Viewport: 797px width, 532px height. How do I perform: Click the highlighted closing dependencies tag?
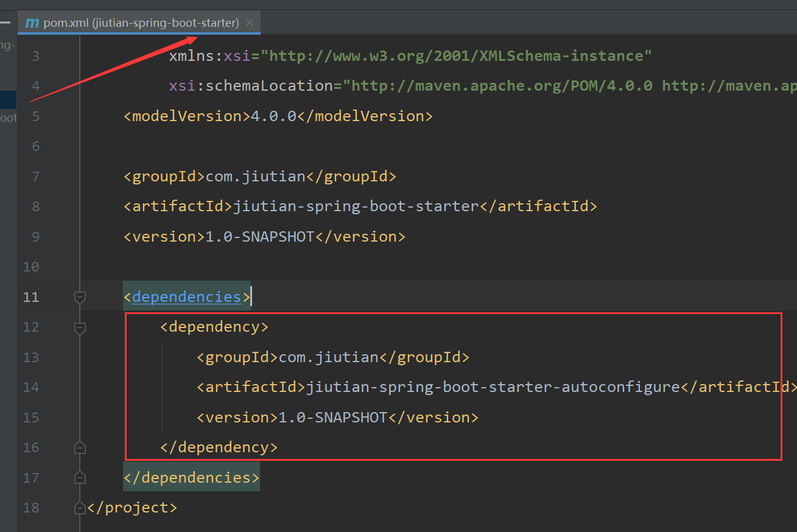pos(191,478)
